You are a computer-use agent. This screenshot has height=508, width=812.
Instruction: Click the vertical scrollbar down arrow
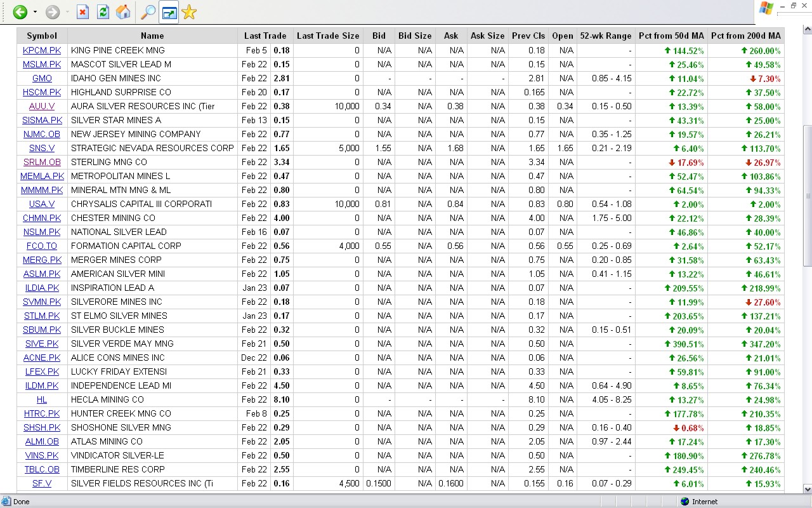click(807, 489)
